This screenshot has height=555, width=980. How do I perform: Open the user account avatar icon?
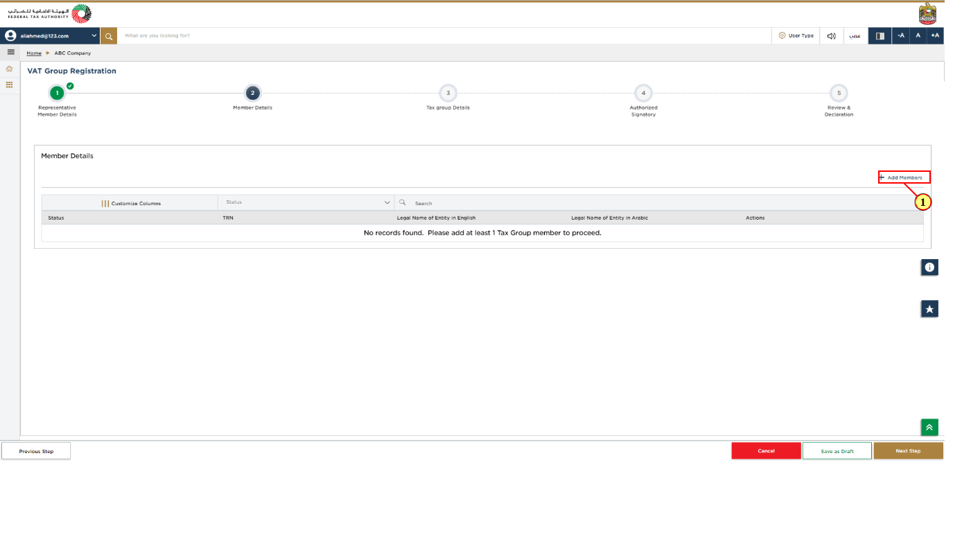pyautogui.click(x=10, y=35)
